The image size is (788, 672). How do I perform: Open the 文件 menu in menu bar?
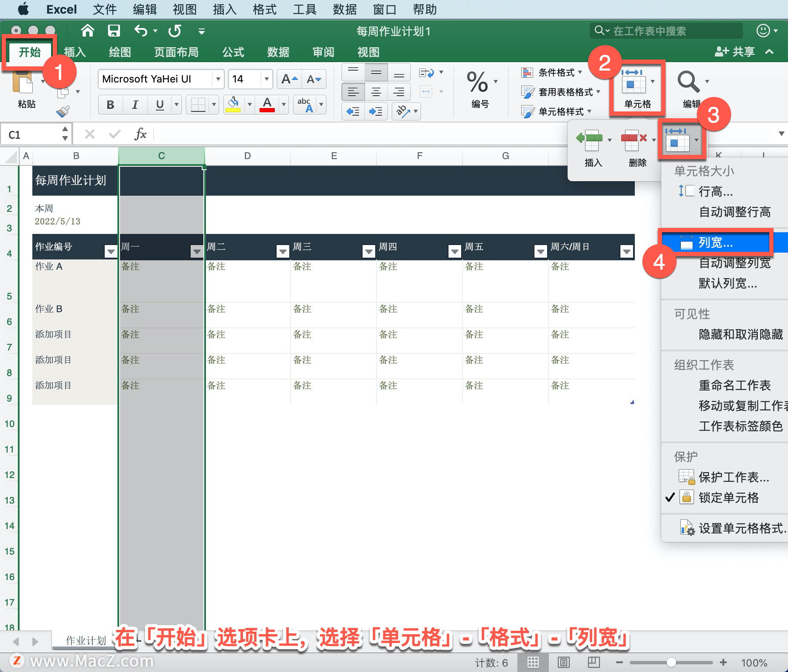[105, 9]
